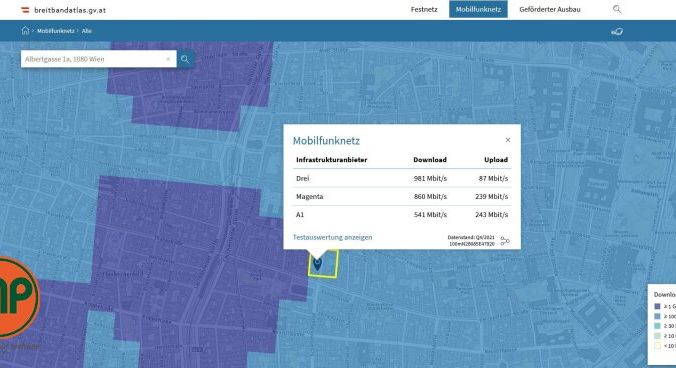Close the Mobilfunknetz popup
Viewport: 676px width, 368px height.
(508, 140)
